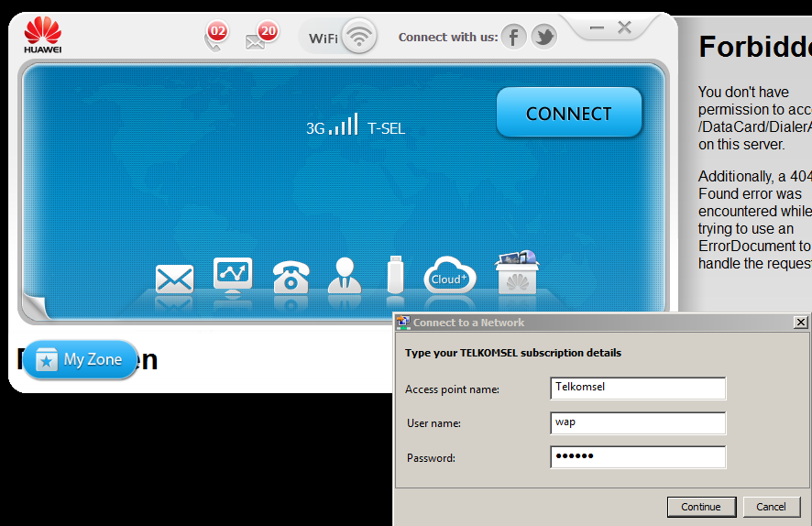Click Continue in Connect to a Network
812x526 pixels.
701,507
